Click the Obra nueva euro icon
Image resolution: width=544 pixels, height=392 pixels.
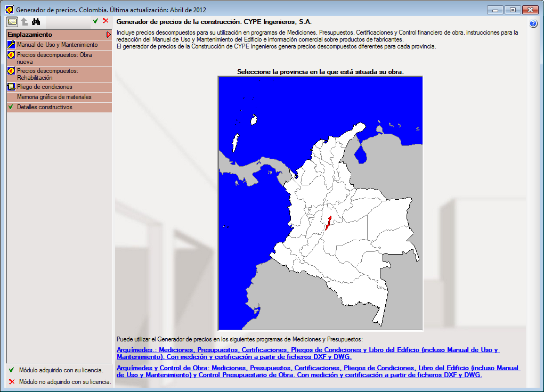click(11, 55)
